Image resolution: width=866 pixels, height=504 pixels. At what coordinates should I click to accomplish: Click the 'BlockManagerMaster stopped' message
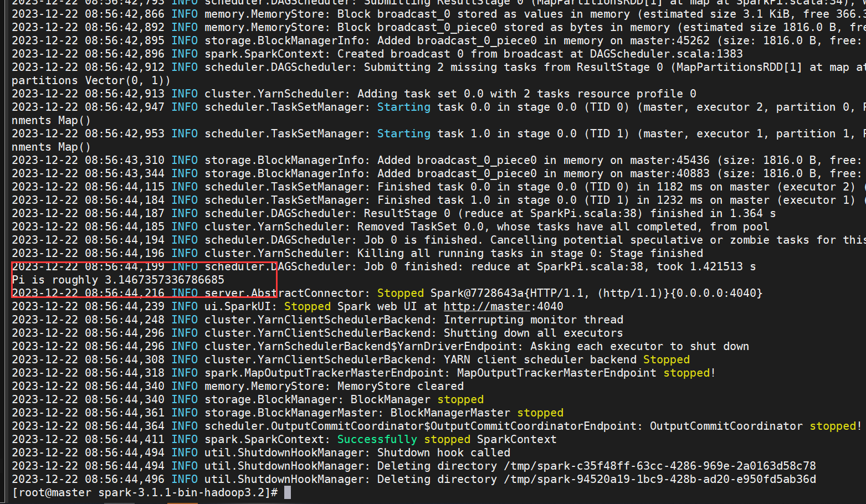pyautogui.click(x=476, y=413)
